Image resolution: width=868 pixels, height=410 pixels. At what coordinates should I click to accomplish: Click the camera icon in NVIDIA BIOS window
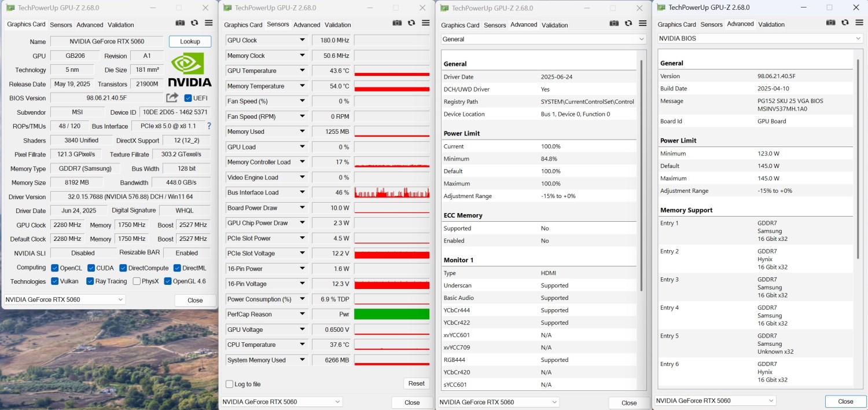[831, 23]
